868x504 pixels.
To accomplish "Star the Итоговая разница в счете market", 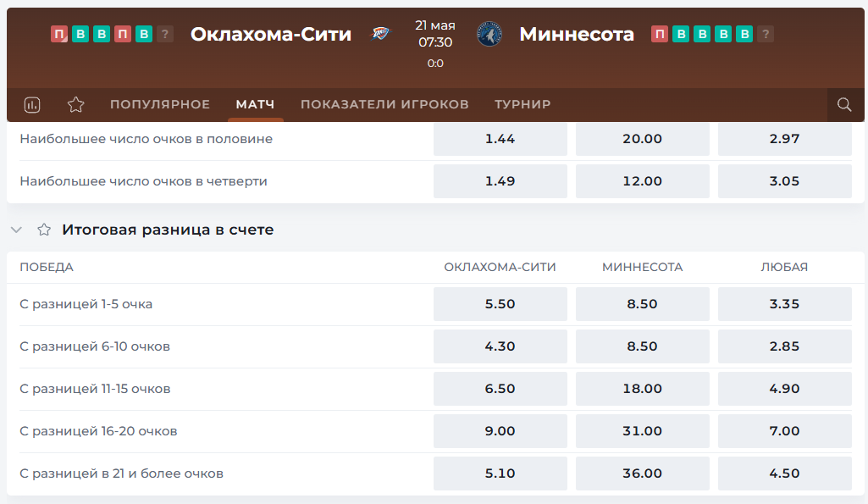I will click(x=44, y=230).
